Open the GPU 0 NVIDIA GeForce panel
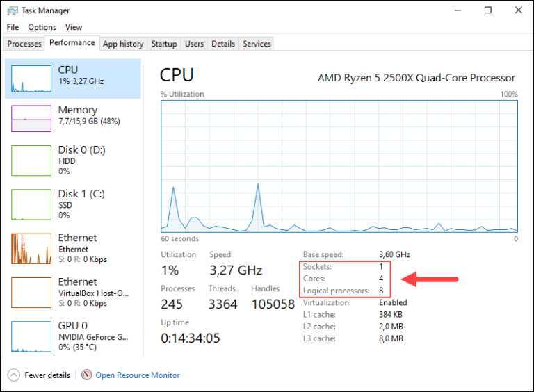 [x=75, y=336]
